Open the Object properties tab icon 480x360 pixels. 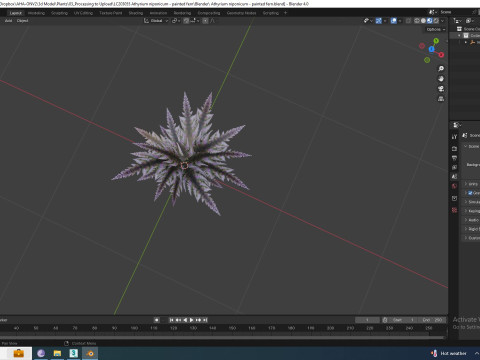[x=454, y=198]
